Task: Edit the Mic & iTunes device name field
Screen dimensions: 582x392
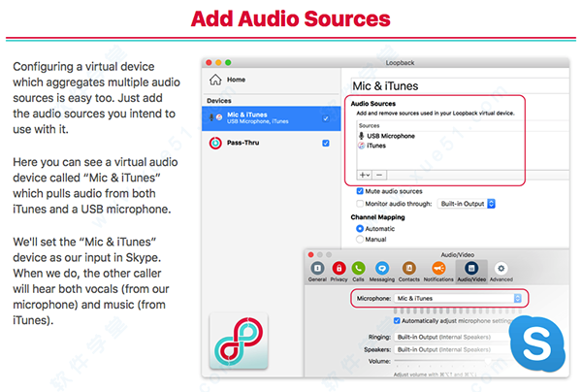Action: point(460,85)
